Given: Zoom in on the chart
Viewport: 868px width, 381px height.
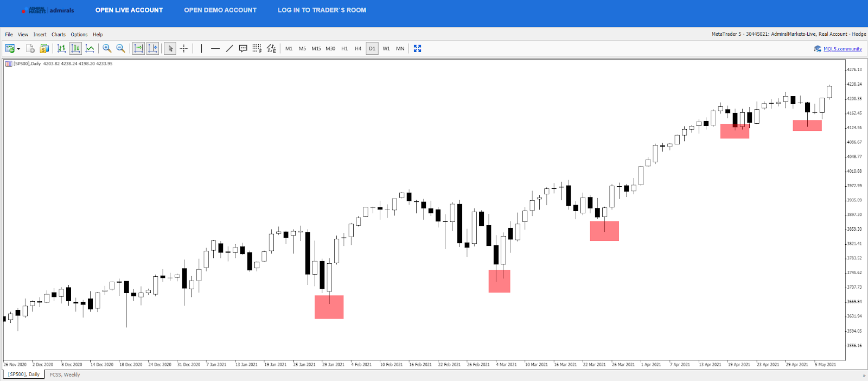Looking at the screenshot, I should (107, 48).
